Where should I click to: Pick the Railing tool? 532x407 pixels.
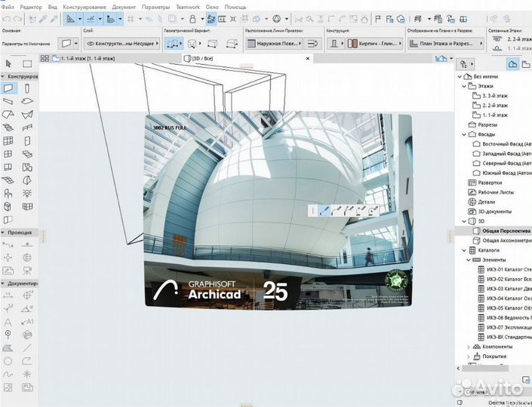(x=27, y=128)
